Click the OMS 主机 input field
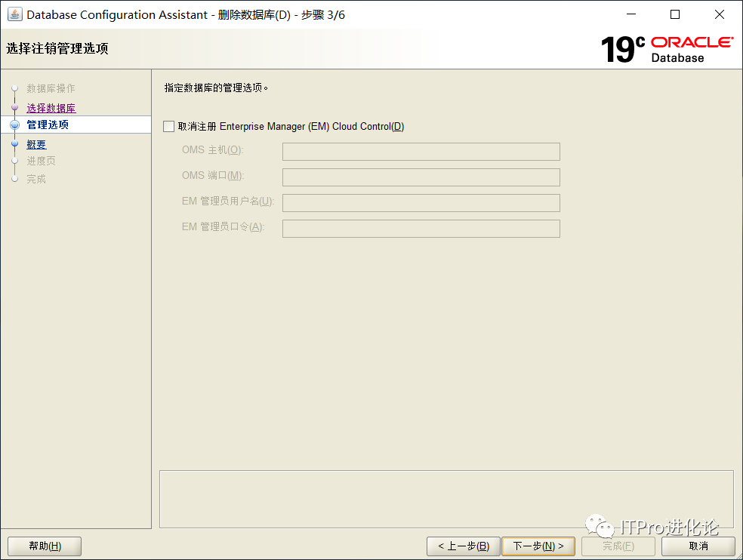743x560 pixels. [x=421, y=152]
